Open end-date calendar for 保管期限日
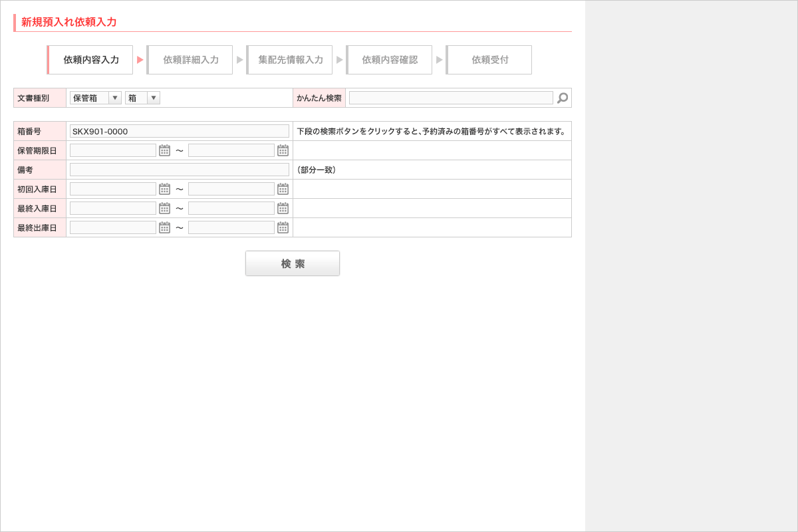This screenshot has width=798, height=532. (283, 150)
